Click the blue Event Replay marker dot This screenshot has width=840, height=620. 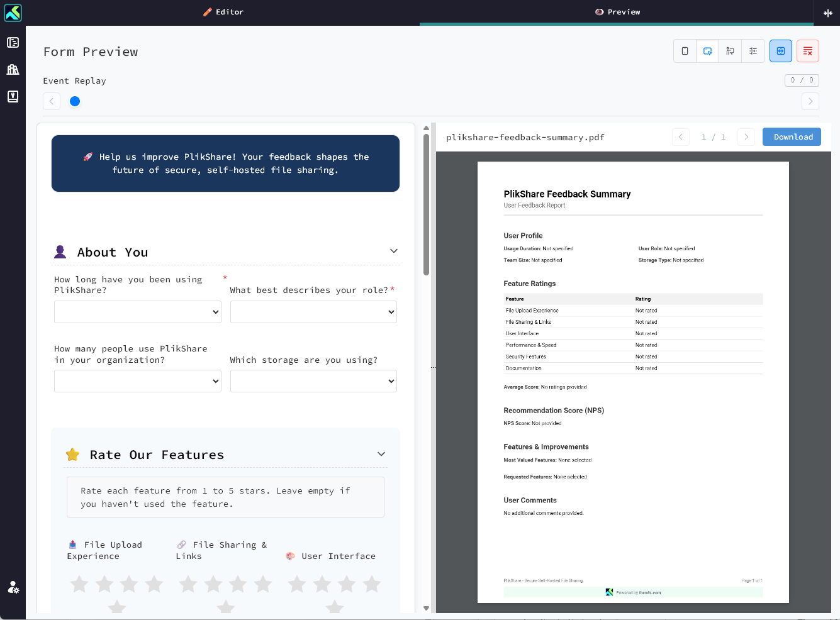click(x=75, y=101)
